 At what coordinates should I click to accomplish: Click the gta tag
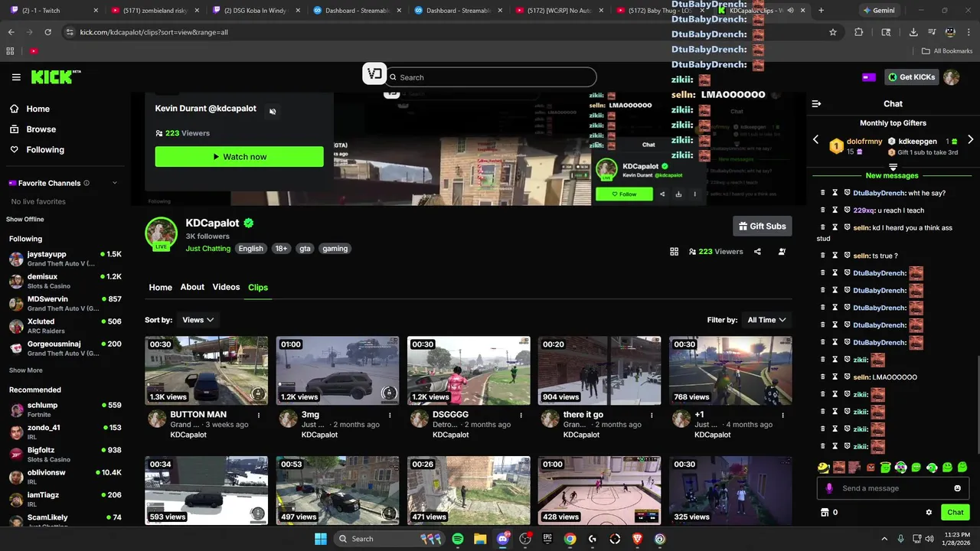point(305,249)
